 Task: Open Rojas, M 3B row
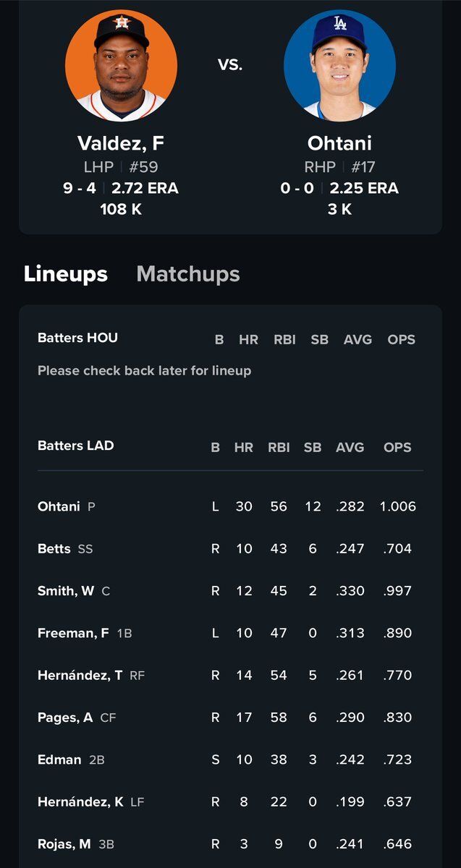tap(230, 843)
